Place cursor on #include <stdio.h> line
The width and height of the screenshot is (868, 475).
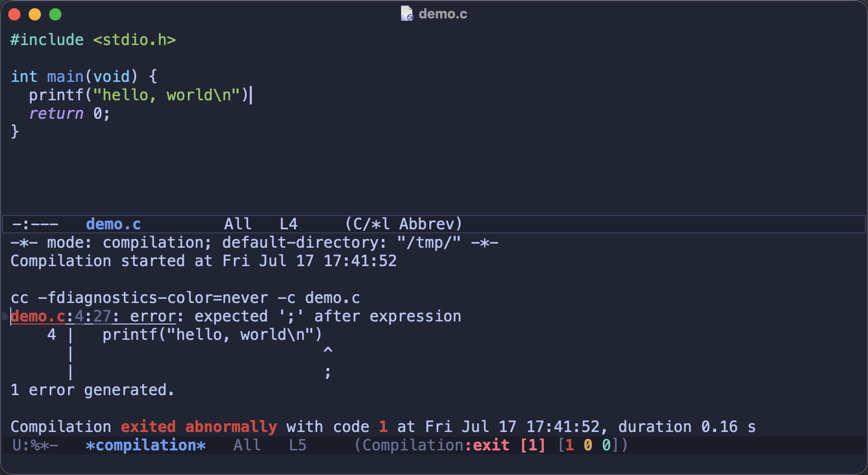point(93,40)
